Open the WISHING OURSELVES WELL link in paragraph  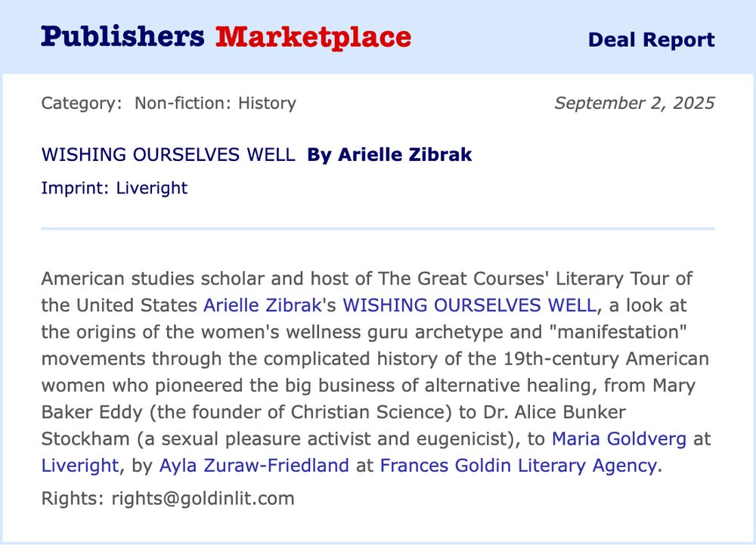469,305
